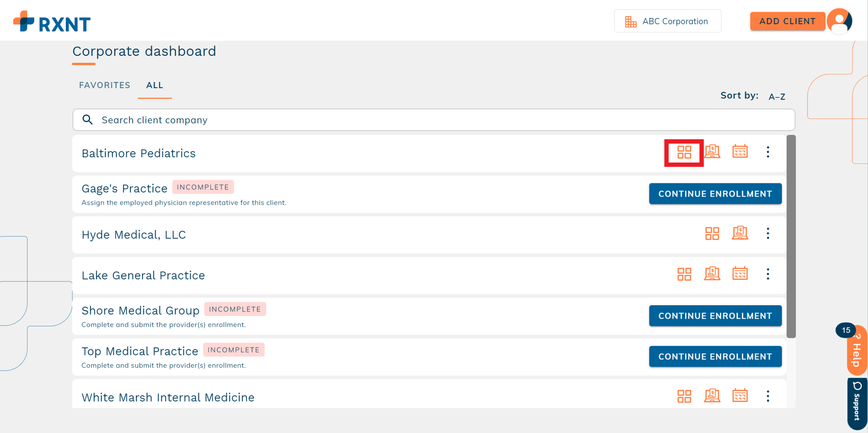Image resolution: width=868 pixels, height=433 pixels.
Task: Select the Baltimore Pediatrics client name
Action: click(138, 153)
